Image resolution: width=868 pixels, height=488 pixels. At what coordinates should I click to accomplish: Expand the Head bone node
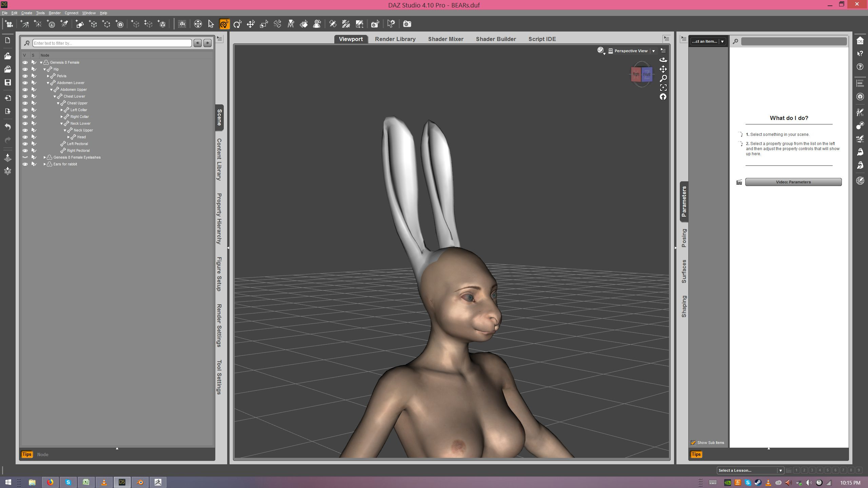68,137
